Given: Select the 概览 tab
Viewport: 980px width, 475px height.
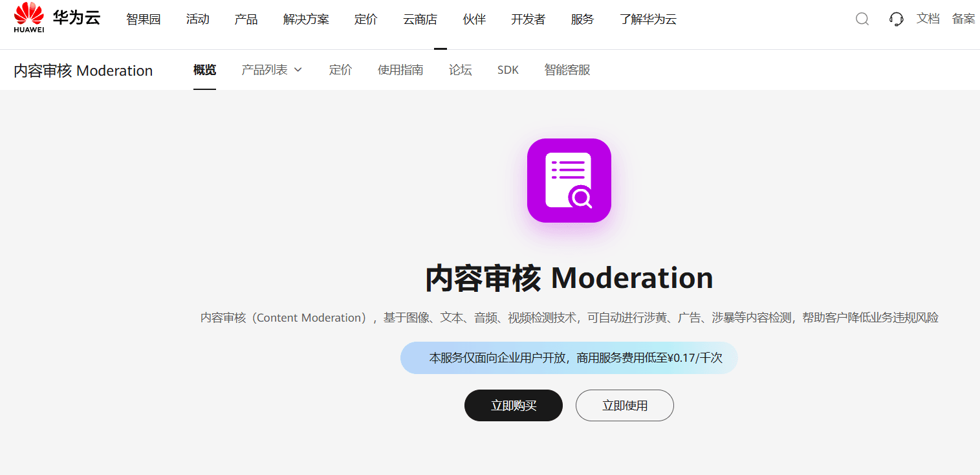Looking at the screenshot, I should (x=204, y=70).
